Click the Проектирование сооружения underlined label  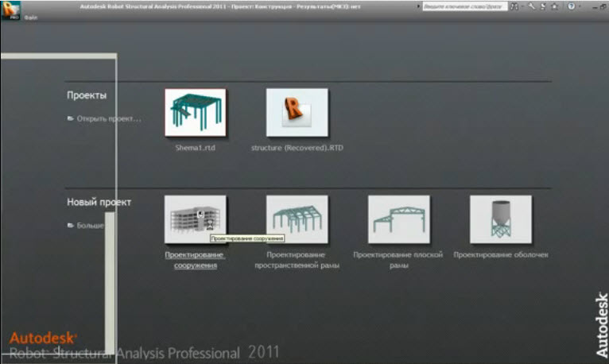(x=195, y=260)
